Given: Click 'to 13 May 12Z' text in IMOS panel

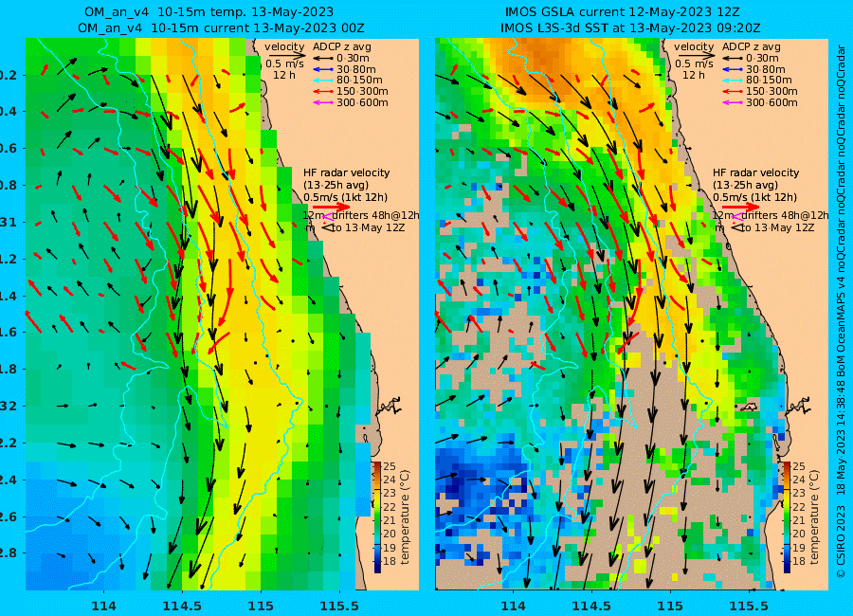Looking at the screenshot, I should click(x=778, y=228).
